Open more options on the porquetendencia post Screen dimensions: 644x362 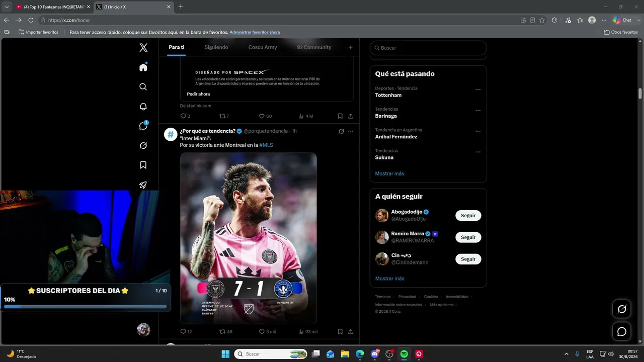(x=351, y=131)
